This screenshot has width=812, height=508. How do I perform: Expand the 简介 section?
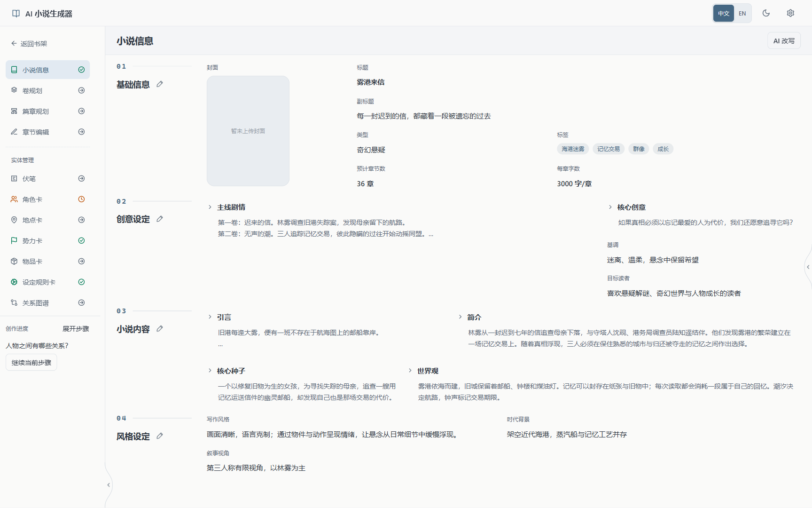click(469, 317)
